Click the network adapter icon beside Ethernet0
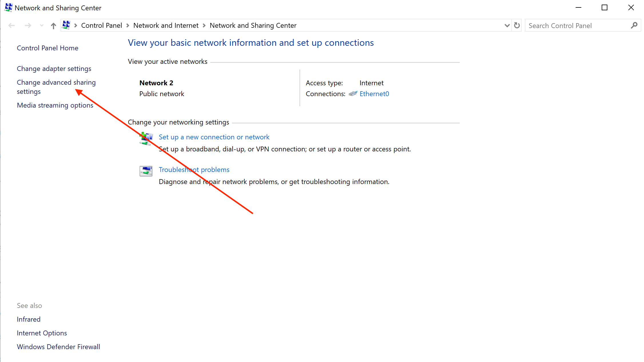 353,94
